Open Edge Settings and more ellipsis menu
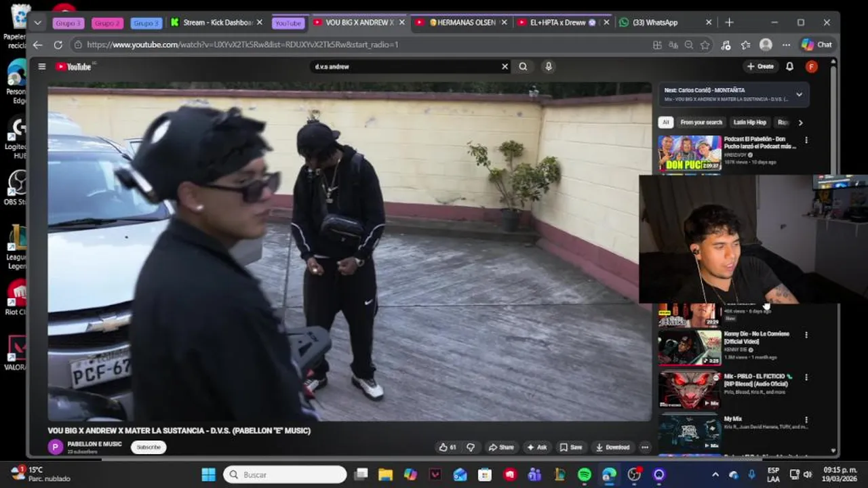The height and width of the screenshot is (488, 868). click(x=786, y=45)
